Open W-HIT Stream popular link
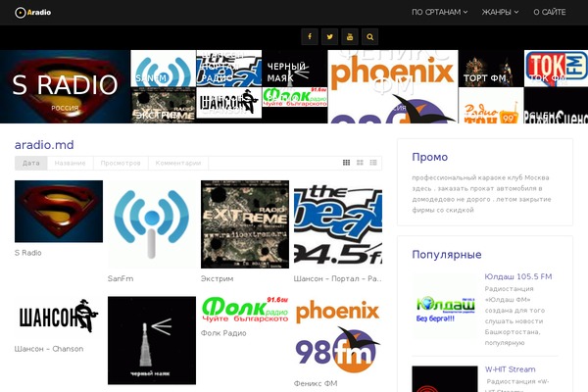 [510, 369]
